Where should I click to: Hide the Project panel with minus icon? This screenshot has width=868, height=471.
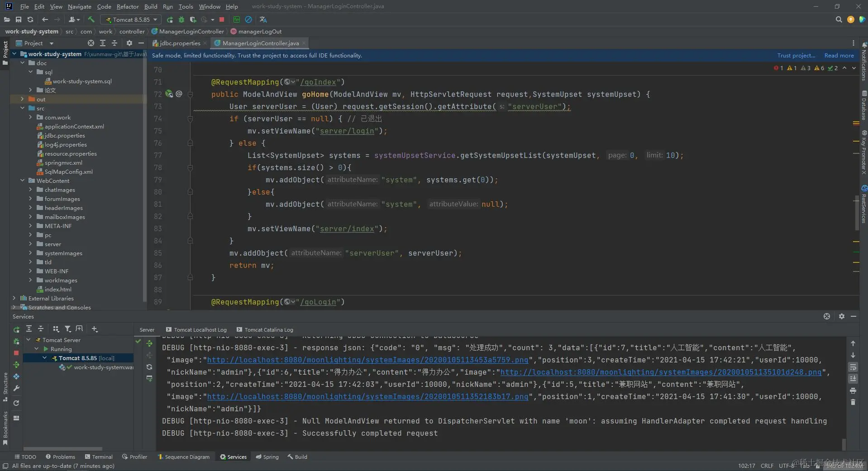141,43
